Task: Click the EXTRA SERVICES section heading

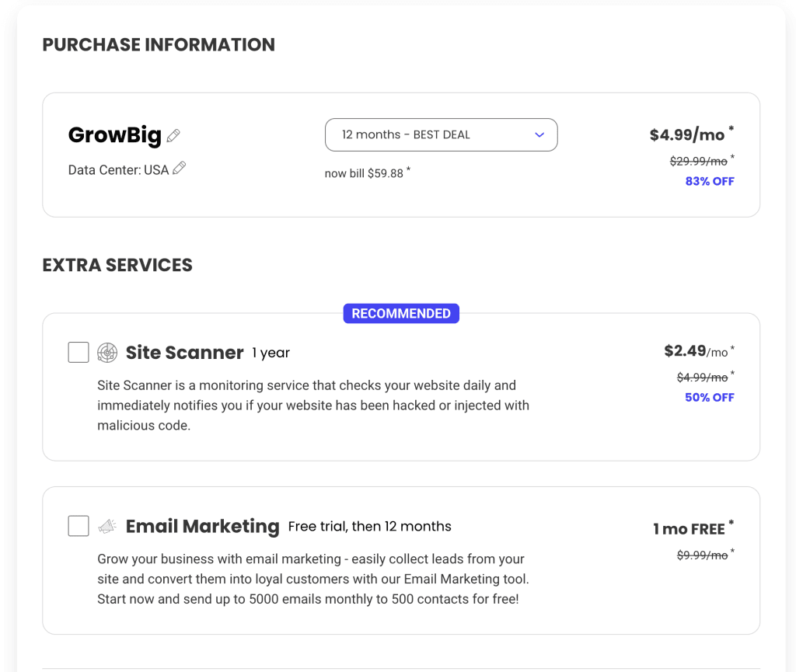Action: pyautogui.click(x=117, y=265)
